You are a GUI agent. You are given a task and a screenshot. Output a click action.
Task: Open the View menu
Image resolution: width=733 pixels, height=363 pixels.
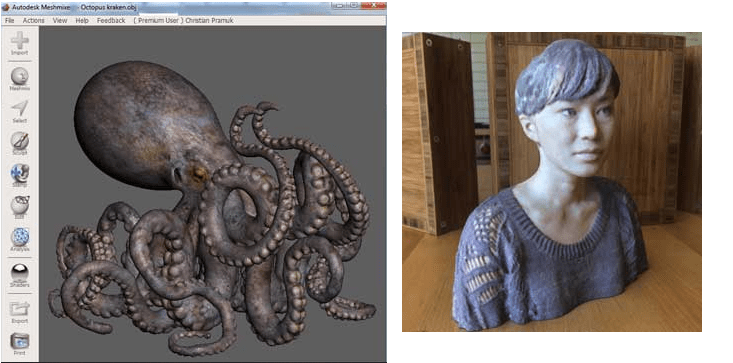pos(60,21)
